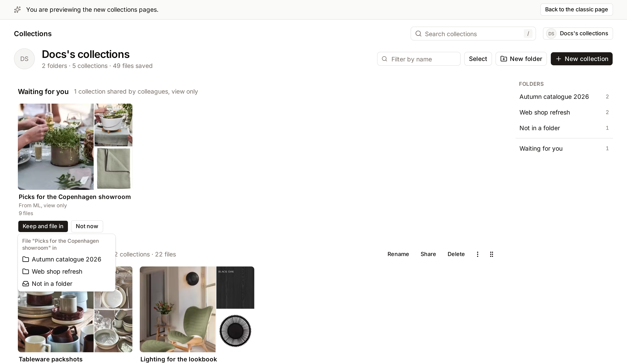Open Not in a folder in the Folders sidebar
627x364 pixels.
click(564, 128)
